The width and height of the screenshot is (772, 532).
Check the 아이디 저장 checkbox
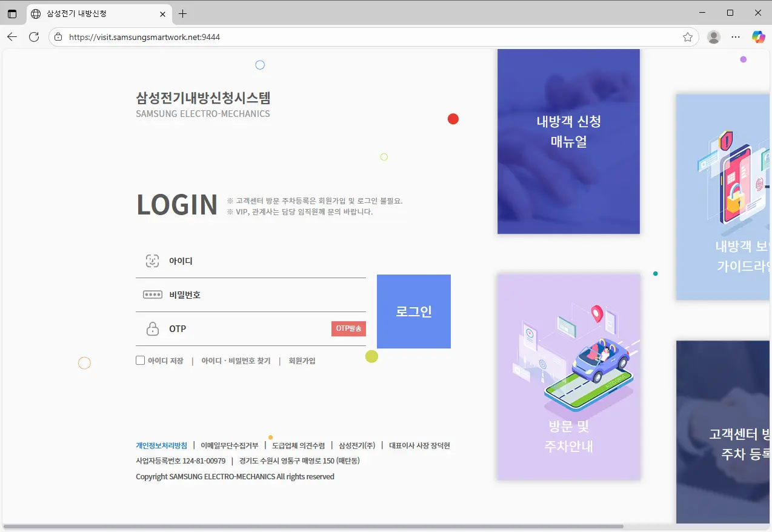pyautogui.click(x=141, y=361)
